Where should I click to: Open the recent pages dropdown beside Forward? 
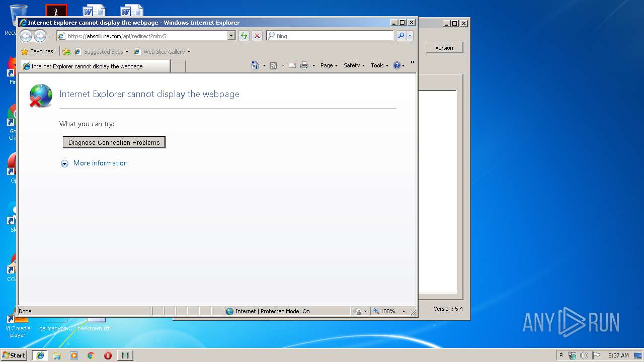click(x=51, y=36)
